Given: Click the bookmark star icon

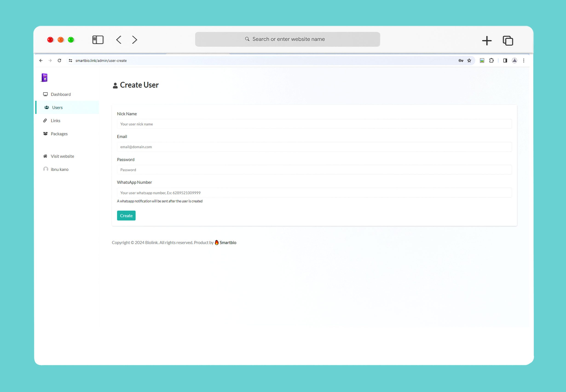Looking at the screenshot, I should point(469,61).
